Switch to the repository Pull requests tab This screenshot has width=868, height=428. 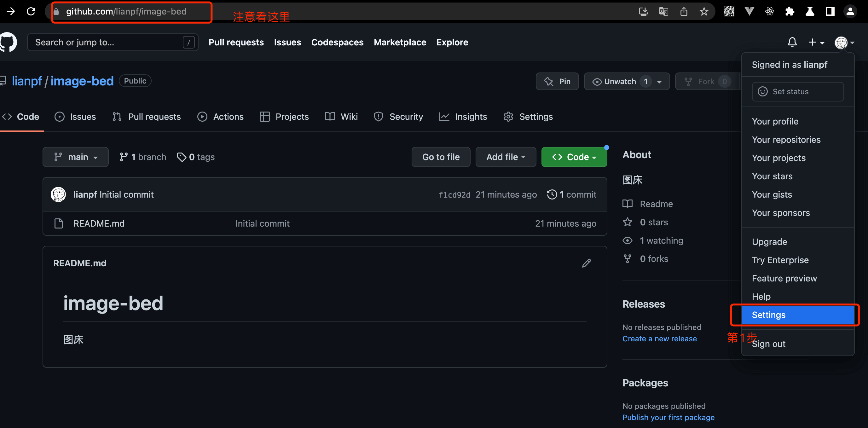(147, 117)
